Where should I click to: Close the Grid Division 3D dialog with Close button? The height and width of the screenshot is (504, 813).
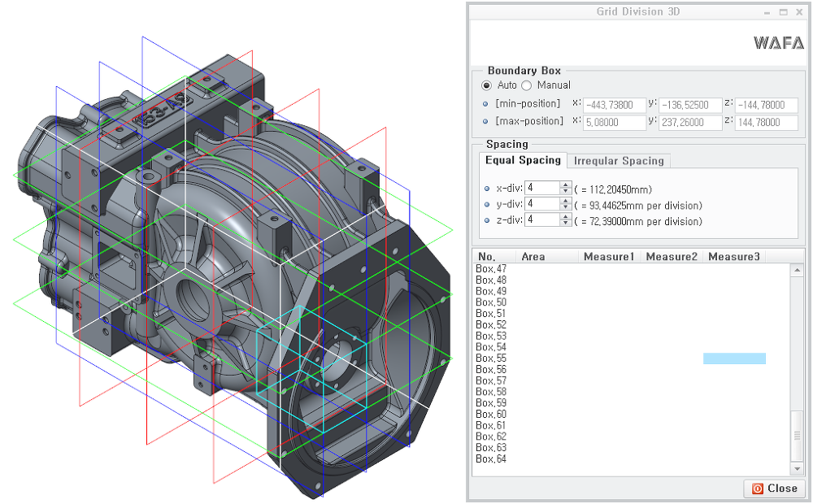coord(775,489)
